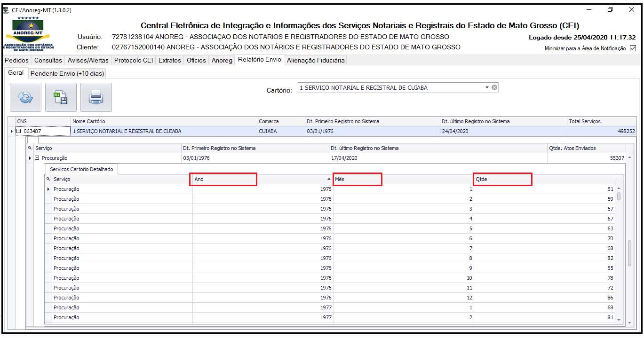Click the detailed grid scroll up arrow
644x338 pixels.
coord(619,189)
